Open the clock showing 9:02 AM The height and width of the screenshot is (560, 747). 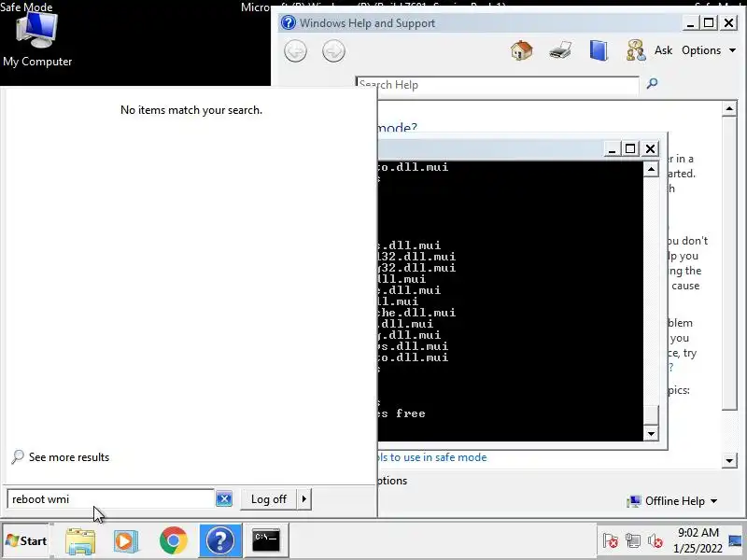click(x=698, y=540)
